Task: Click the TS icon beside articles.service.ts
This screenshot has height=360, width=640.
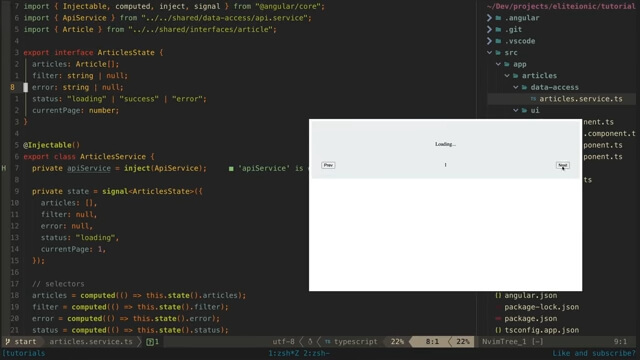Action: 533,99
